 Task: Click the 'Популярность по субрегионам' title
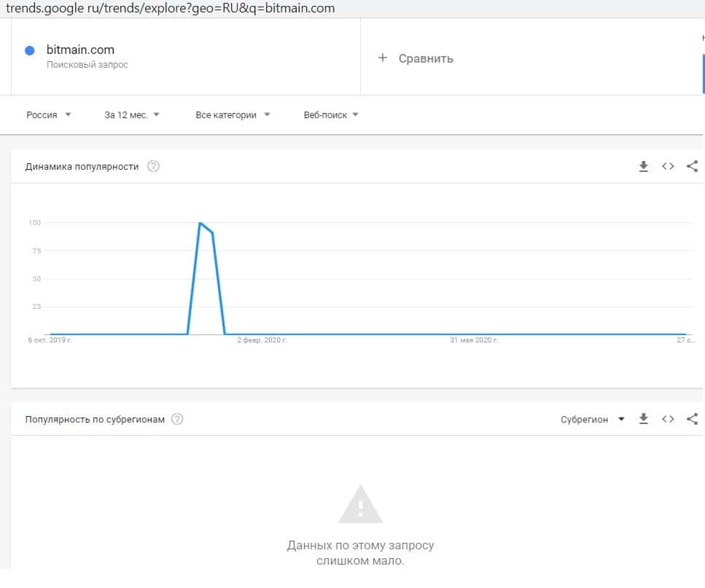pos(95,419)
